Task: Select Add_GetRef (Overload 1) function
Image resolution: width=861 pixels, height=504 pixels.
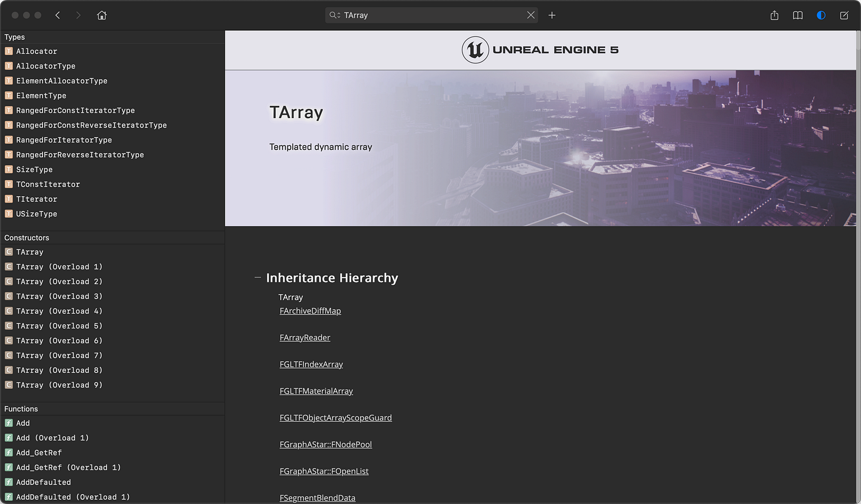Action: 112,467
